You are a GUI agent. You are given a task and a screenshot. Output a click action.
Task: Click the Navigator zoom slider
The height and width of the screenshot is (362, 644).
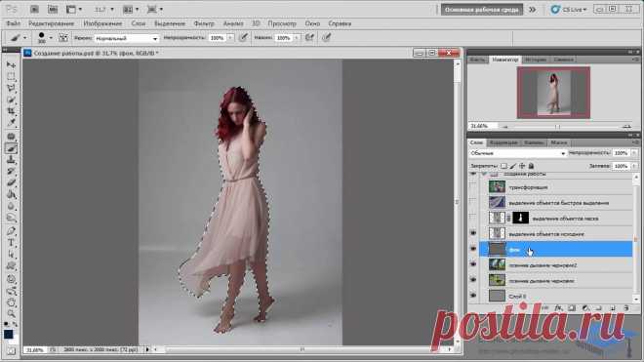pos(557,127)
